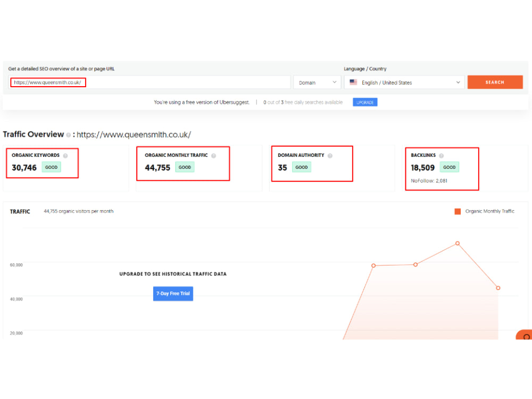Click the last data point on the chart
The height and width of the screenshot is (399, 532).
pyautogui.click(x=498, y=288)
